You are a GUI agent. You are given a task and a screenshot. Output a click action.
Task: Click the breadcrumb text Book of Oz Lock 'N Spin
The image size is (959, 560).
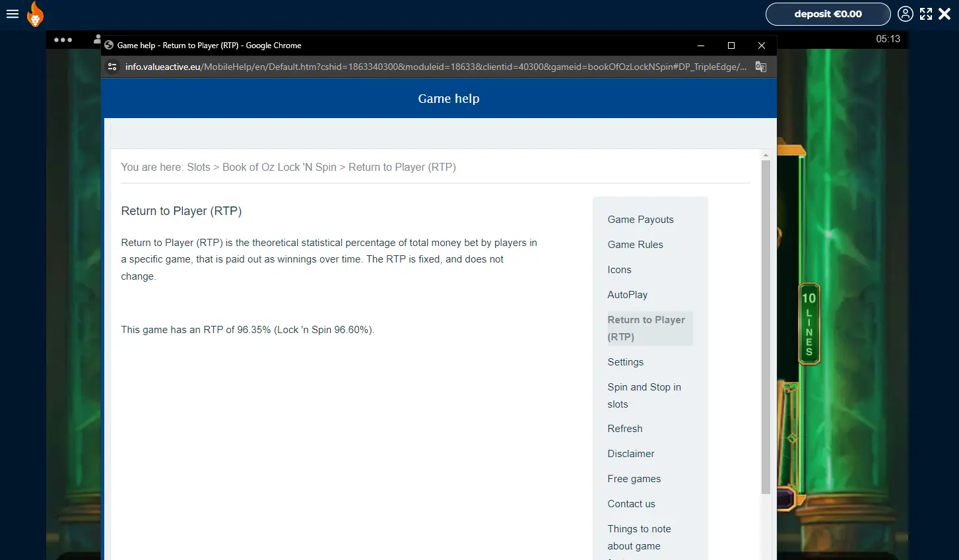click(279, 168)
